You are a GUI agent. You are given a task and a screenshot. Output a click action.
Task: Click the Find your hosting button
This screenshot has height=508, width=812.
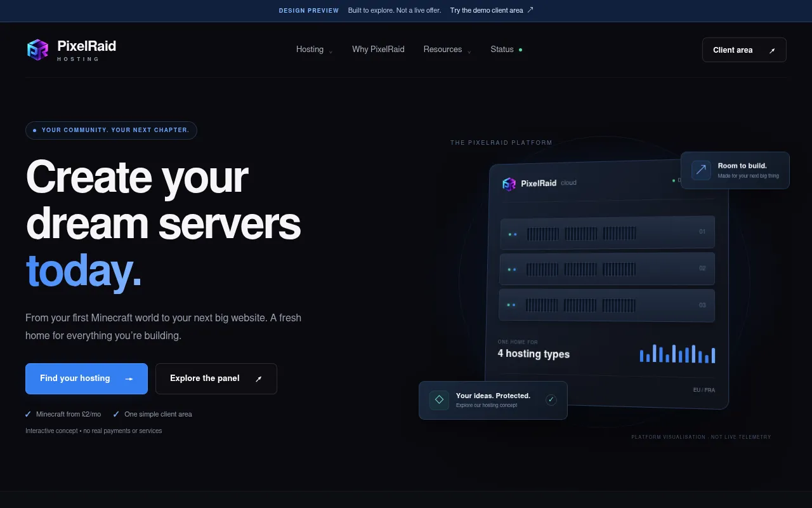point(86,378)
